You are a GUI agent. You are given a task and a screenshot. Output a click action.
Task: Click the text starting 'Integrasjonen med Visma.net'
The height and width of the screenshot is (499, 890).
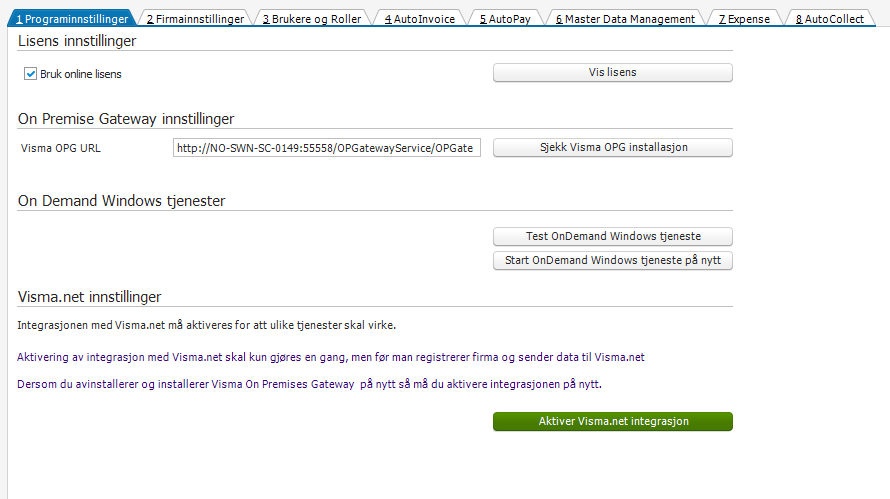click(207, 325)
